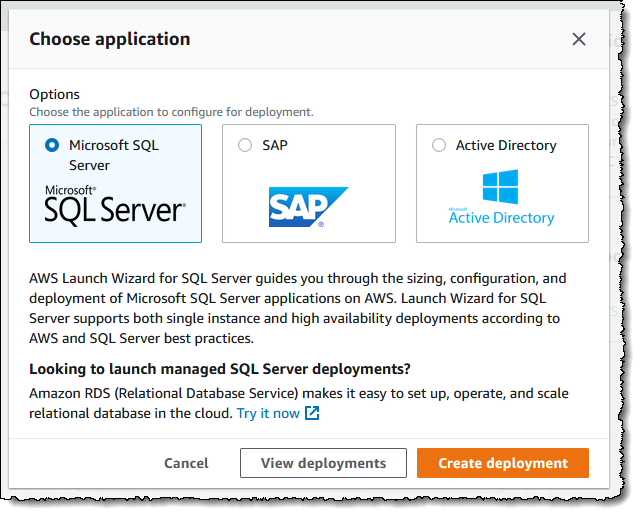Click the 'Choose the application to configure' hint text

(171, 112)
